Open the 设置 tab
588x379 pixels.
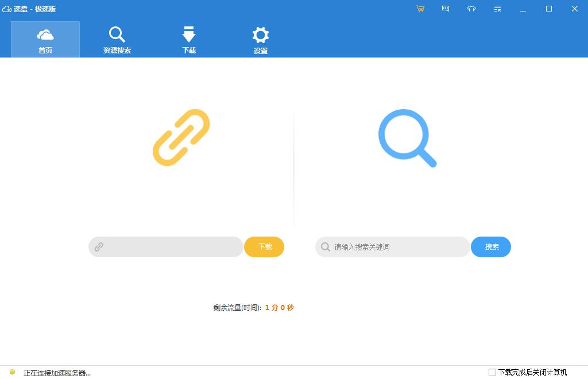[x=260, y=39]
